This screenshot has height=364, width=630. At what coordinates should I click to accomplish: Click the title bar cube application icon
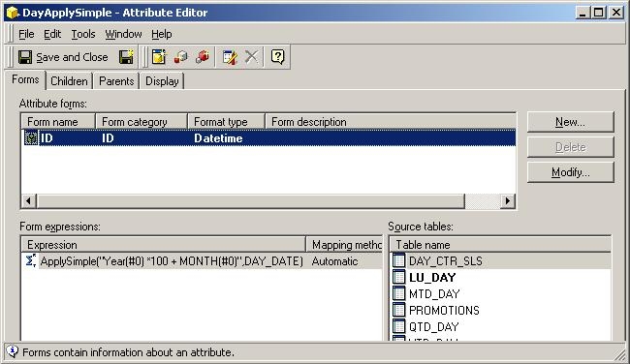click(x=13, y=13)
